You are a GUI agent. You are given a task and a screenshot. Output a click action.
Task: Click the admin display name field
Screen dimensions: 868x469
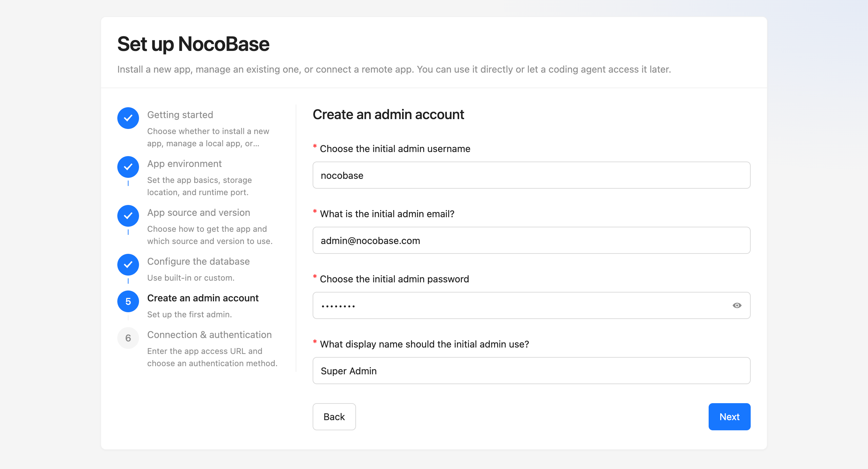point(532,371)
